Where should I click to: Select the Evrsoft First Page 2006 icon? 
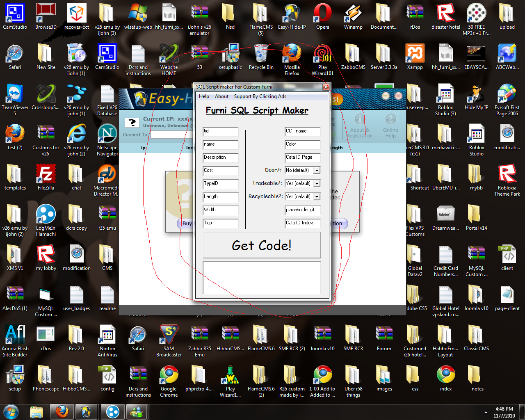[507, 100]
